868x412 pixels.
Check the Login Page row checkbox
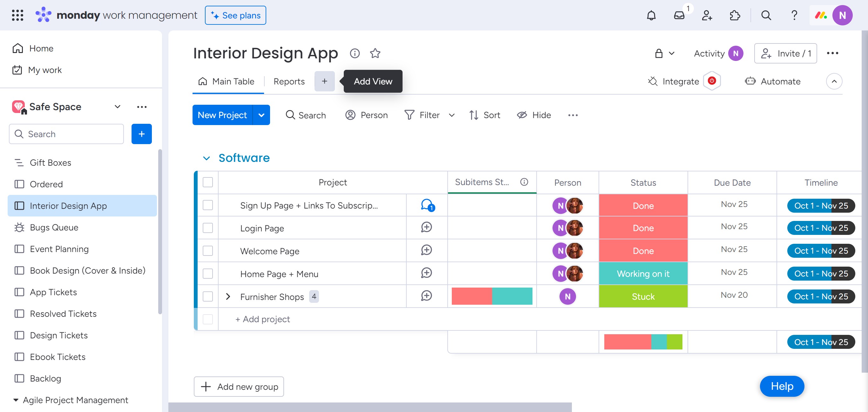click(x=208, y=228)
